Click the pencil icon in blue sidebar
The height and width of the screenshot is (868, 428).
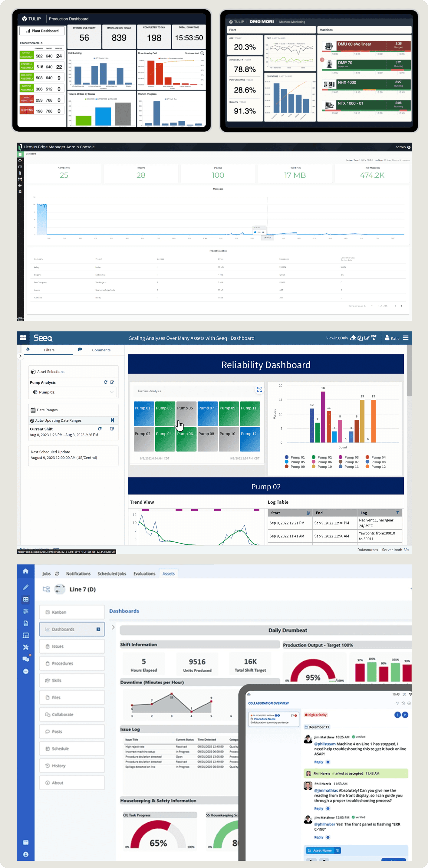[x=26, y=587]
